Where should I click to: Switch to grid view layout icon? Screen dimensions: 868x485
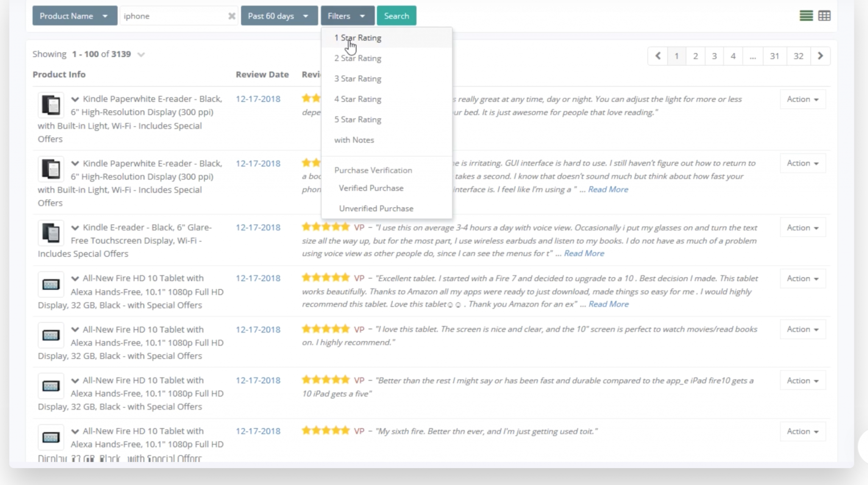click(x=824, y=16)
